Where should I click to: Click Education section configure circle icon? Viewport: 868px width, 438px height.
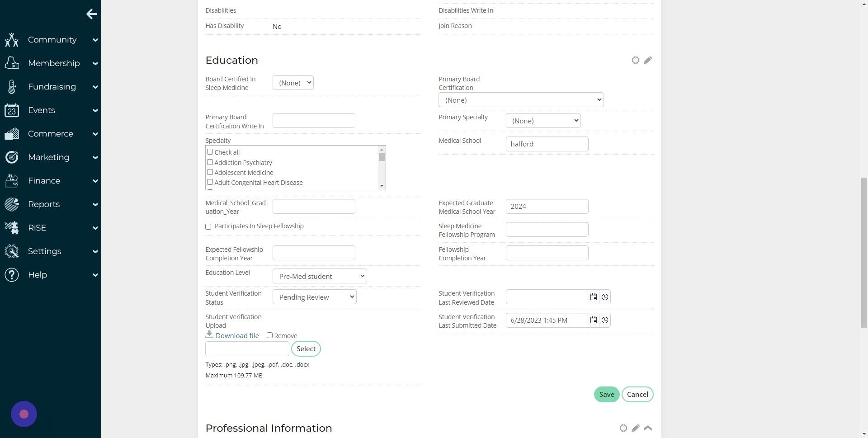[636, 60]
